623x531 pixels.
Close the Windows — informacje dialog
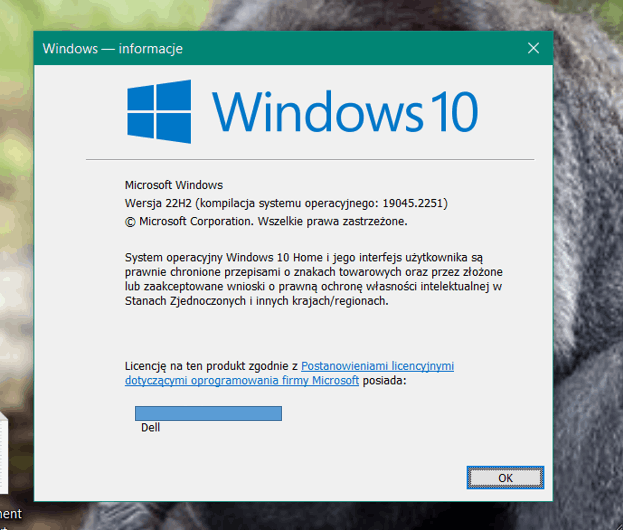(x=533, y=48)
